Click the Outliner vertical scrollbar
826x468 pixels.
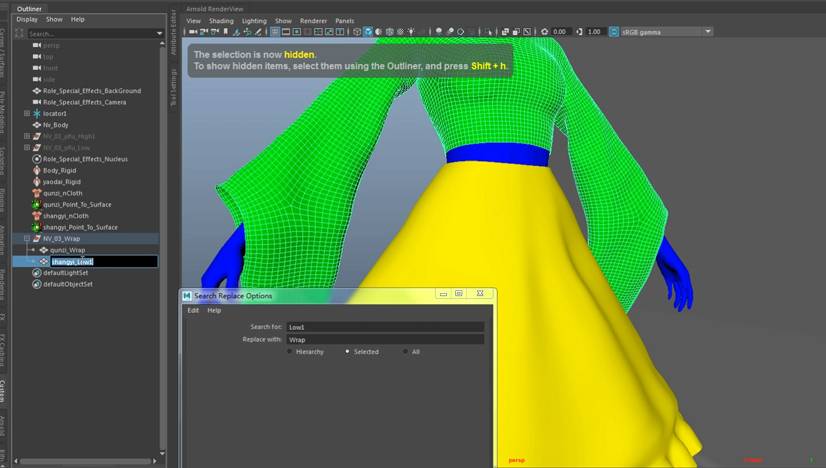(x=162, y=247)
